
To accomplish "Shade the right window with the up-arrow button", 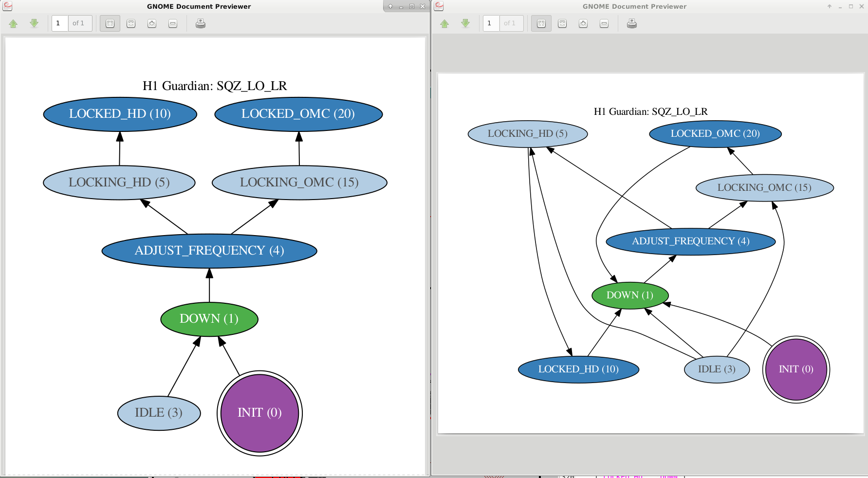I will tap(830, 6).
